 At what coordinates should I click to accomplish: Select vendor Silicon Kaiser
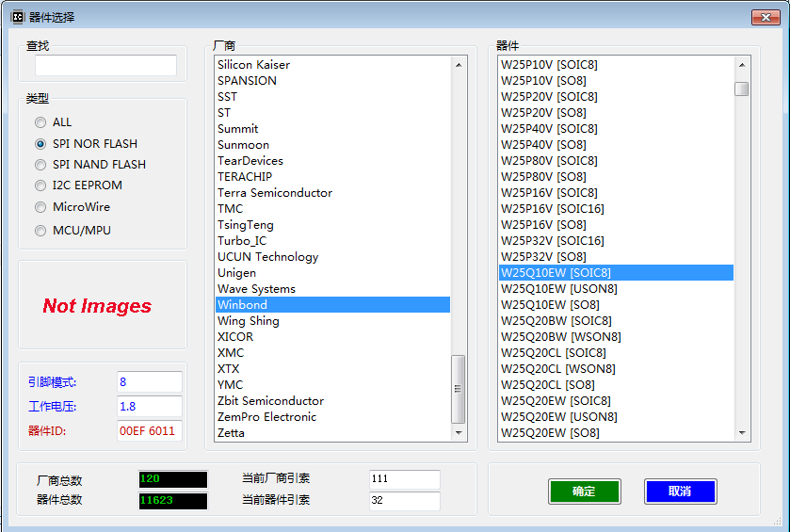[332, 65]
